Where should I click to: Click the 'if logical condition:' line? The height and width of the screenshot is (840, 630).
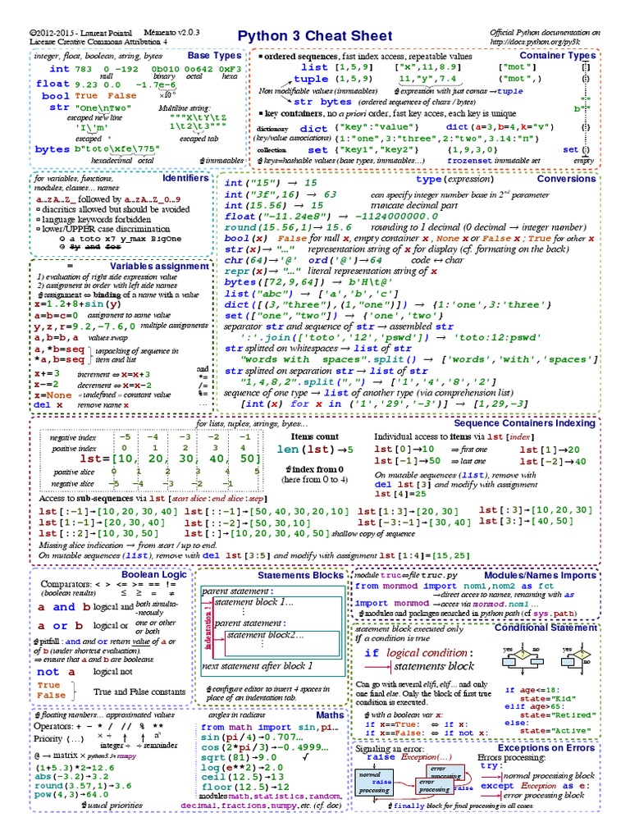coord(418,653)
